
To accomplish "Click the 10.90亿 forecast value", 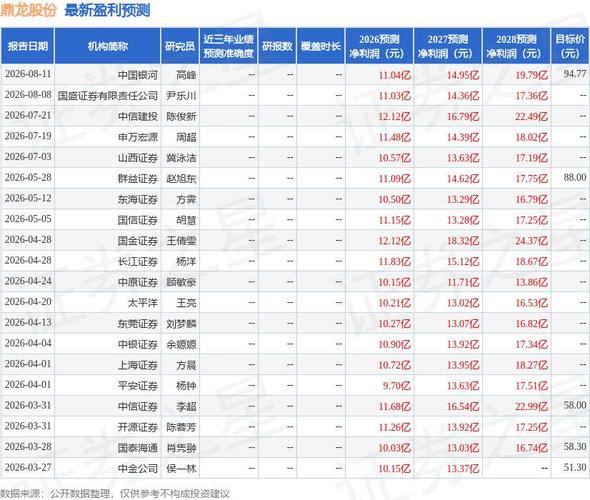I will click(x=394, y=344).
